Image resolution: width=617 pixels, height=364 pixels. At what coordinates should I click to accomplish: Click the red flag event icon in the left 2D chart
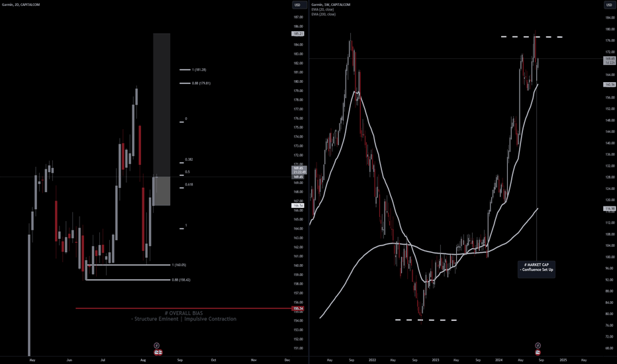point(158,352)
